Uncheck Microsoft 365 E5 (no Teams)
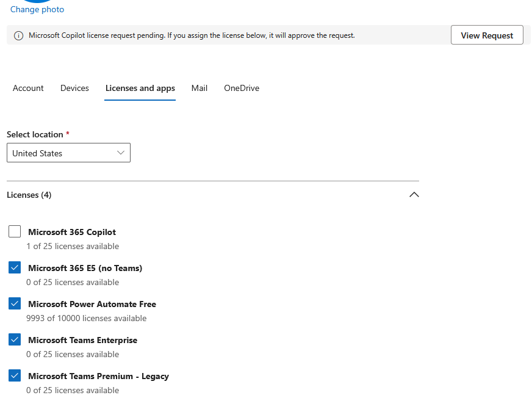The image size is (532, 420). (x=15, y=267)
